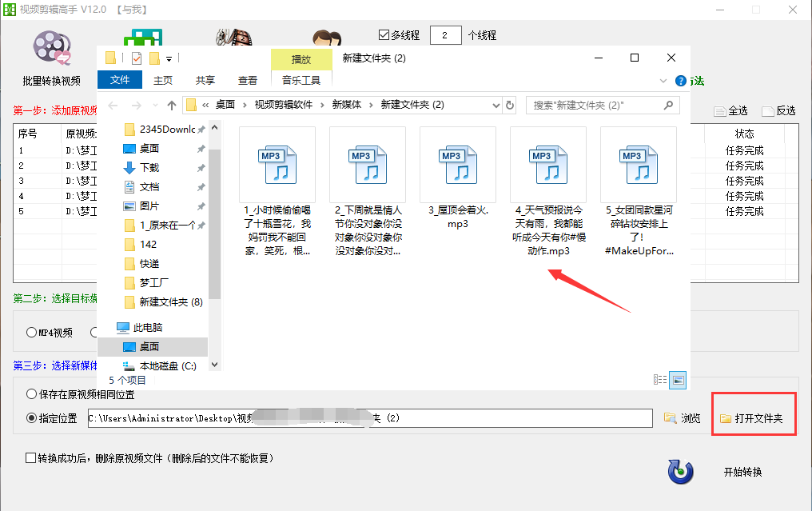This screenshot has height=511, width=812.
Task: Switch to the 主页 ribbon tab
Action: point(162,80)
